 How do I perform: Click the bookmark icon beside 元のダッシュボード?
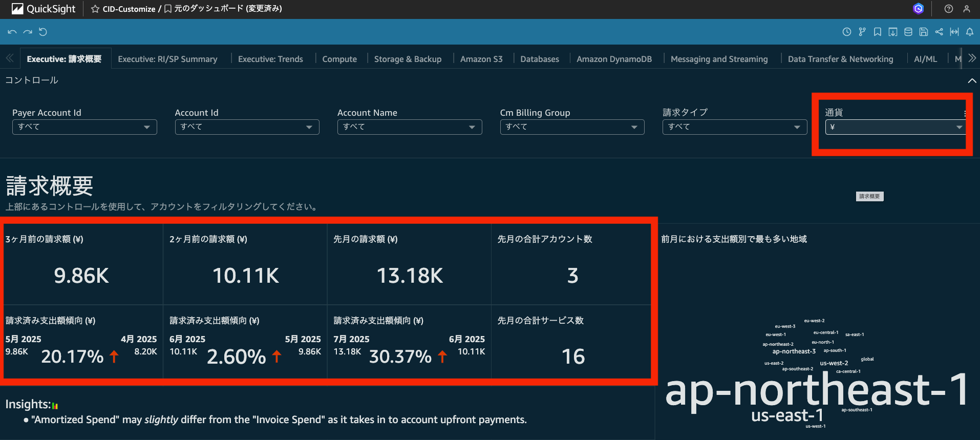(168, 9)
